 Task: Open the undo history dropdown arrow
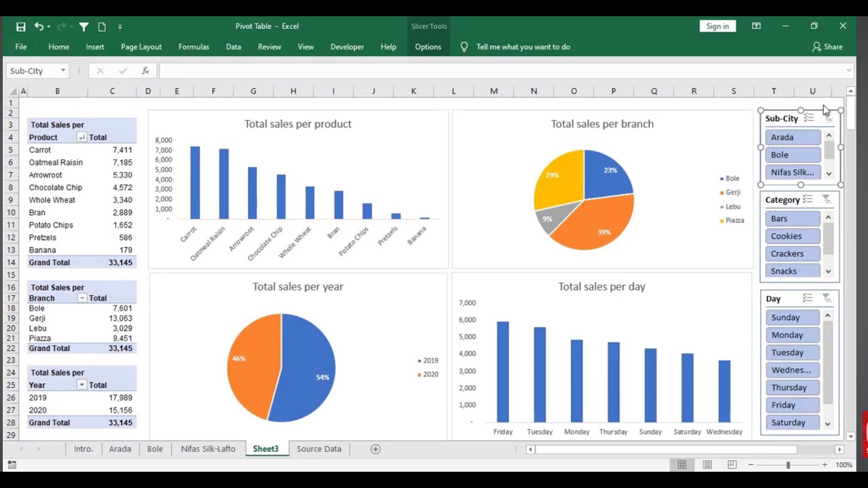[49, 26]
